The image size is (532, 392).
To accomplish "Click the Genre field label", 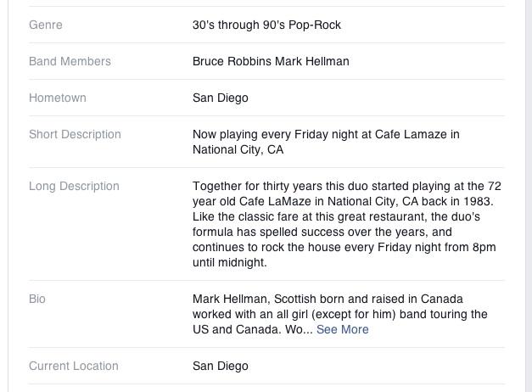I will (46, 25).
